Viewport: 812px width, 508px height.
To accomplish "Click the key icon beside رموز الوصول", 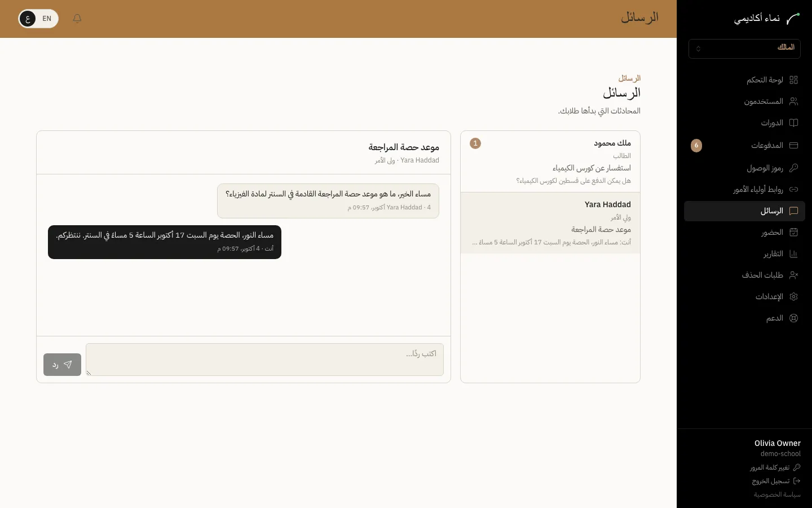I will 793,168.
